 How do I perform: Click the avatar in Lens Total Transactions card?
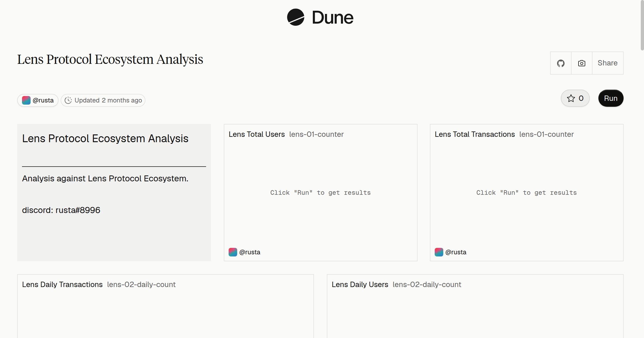click(439, 252)
